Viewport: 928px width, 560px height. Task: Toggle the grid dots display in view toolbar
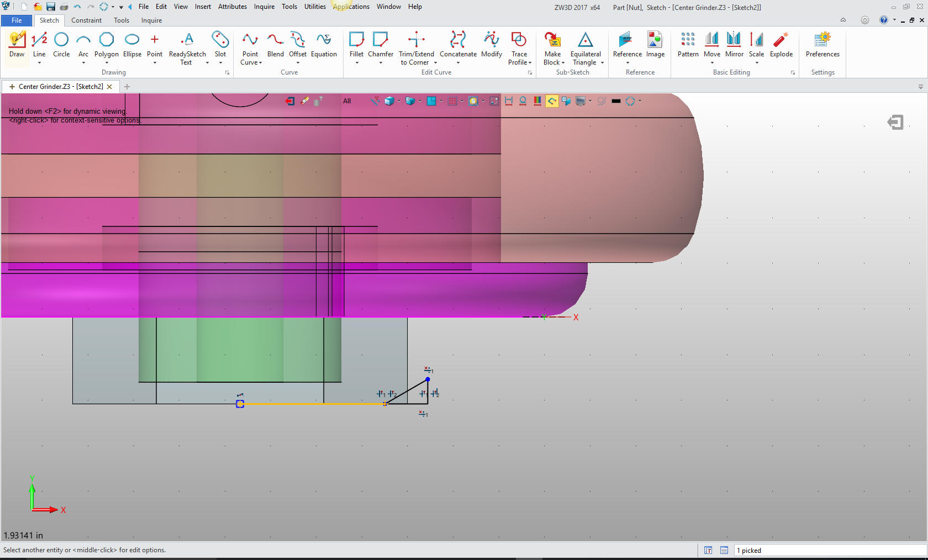pos(452,101)
